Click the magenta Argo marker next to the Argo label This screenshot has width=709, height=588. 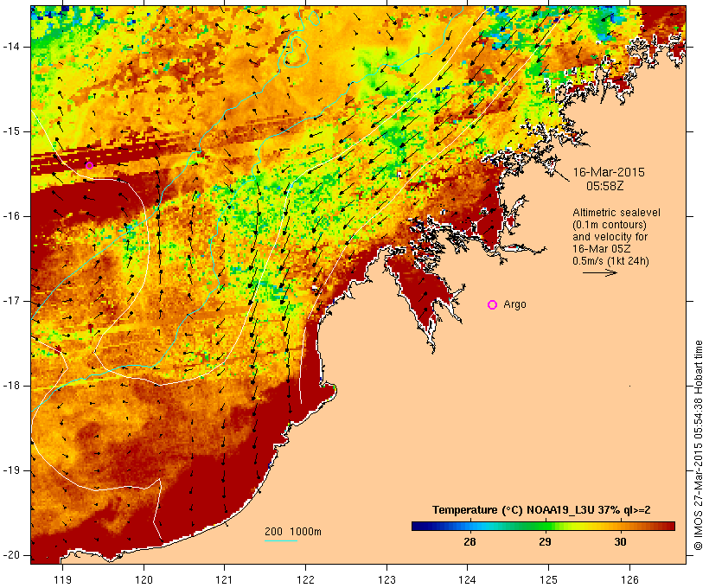493,305
